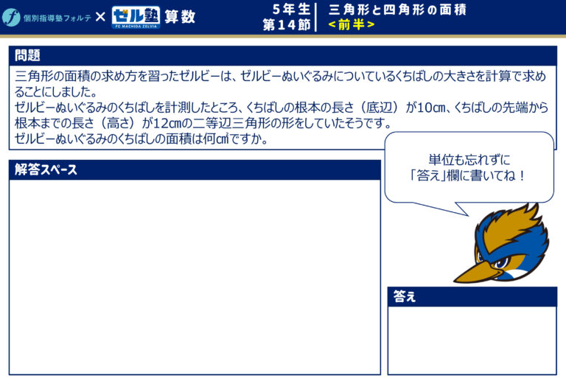Click the speech bubble reminder about units
The image size is (566, 392).
pos(469,169)
